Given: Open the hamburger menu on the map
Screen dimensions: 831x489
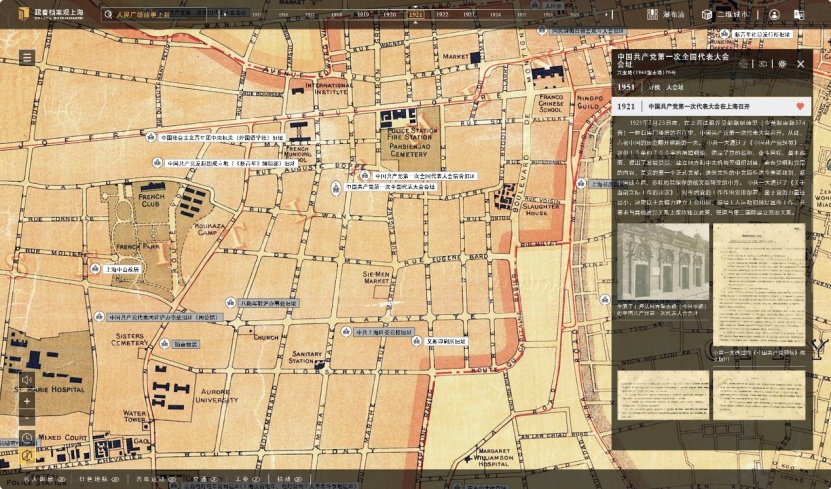Looking at the screenshot, I should coord(26,58).
